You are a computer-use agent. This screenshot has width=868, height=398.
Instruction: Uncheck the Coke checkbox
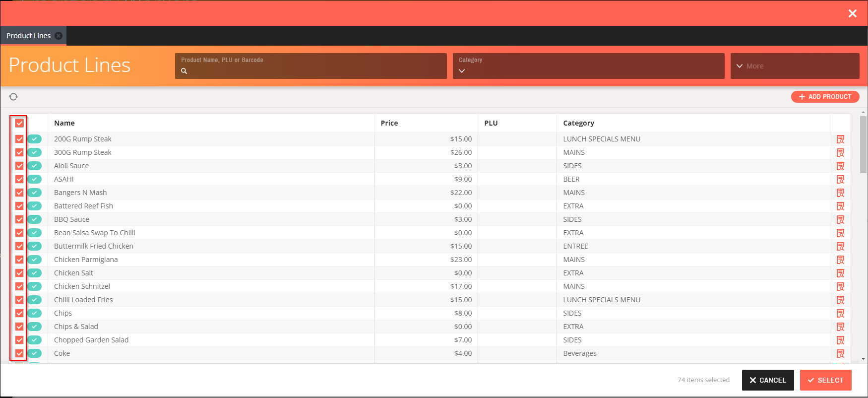point(19,353)
